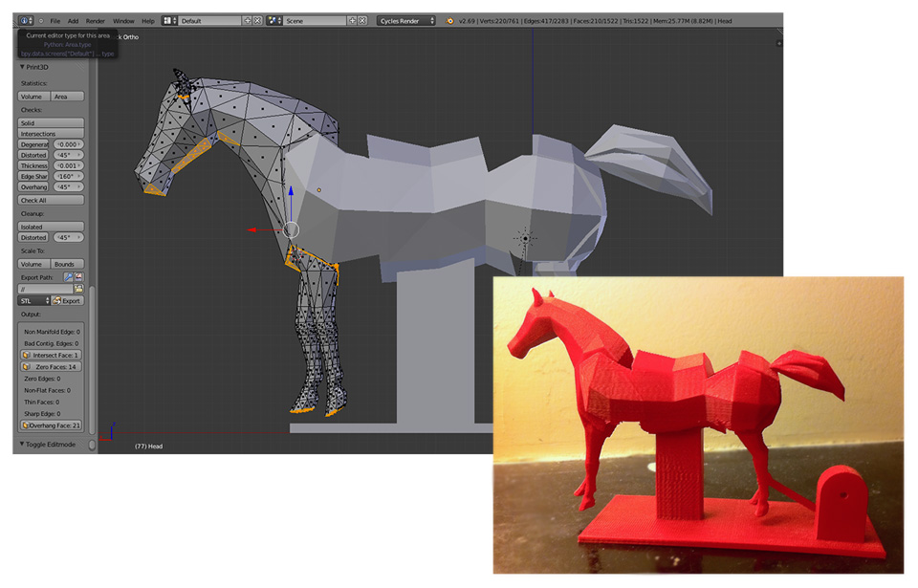The height and width of the screenshot is (588, 918).
Task: Adjust the Degenerate threshold 0.000 field
Action: (x=69, y=144)
